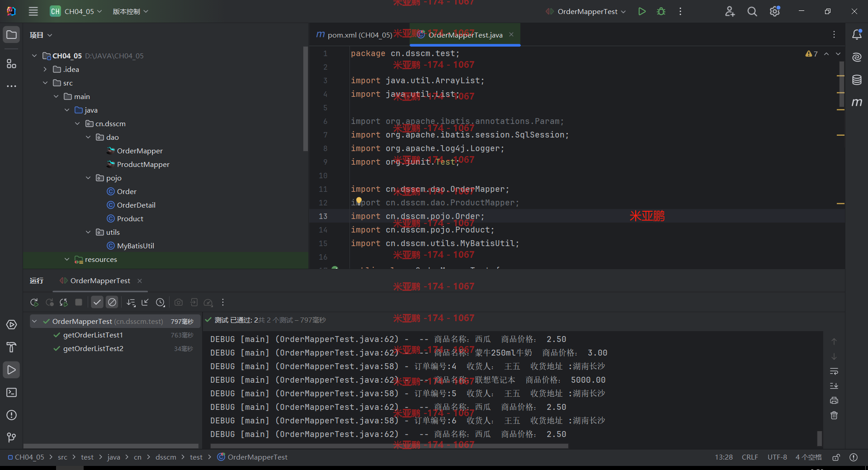Open the Terminal tool window

coord(11,393)
